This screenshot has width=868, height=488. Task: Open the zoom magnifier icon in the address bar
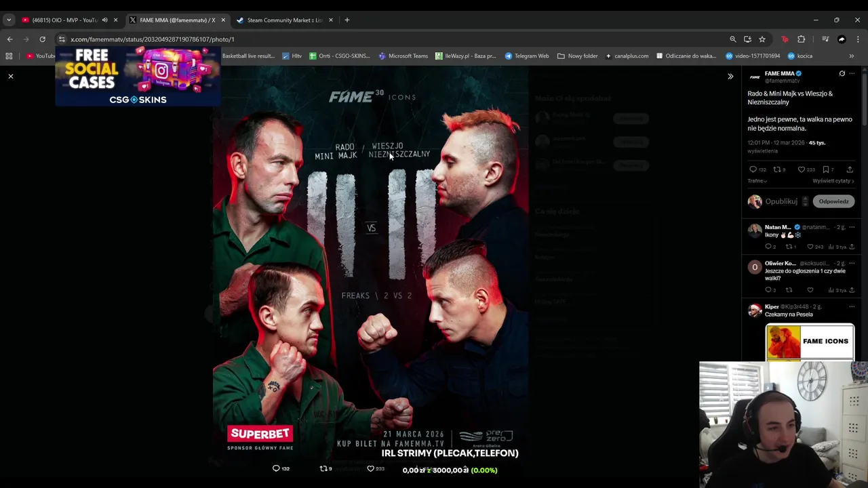[x=732, y=39]
